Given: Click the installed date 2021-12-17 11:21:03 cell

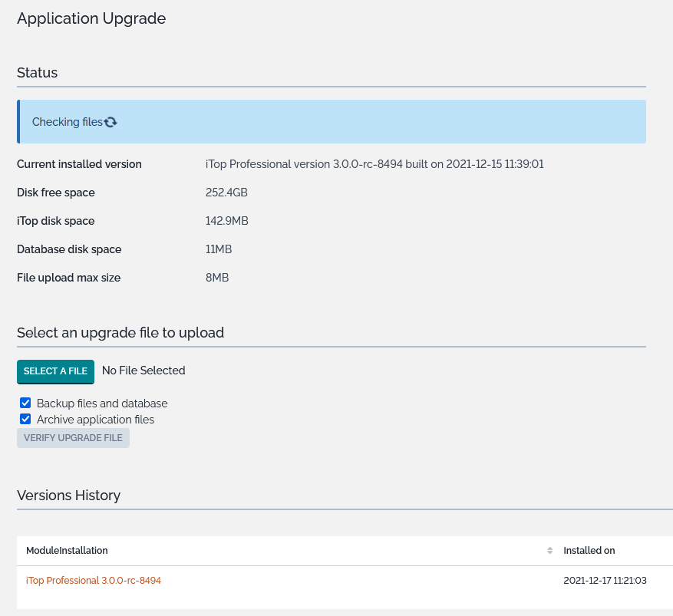Looking at the screenshot, I should pos(605,581).
